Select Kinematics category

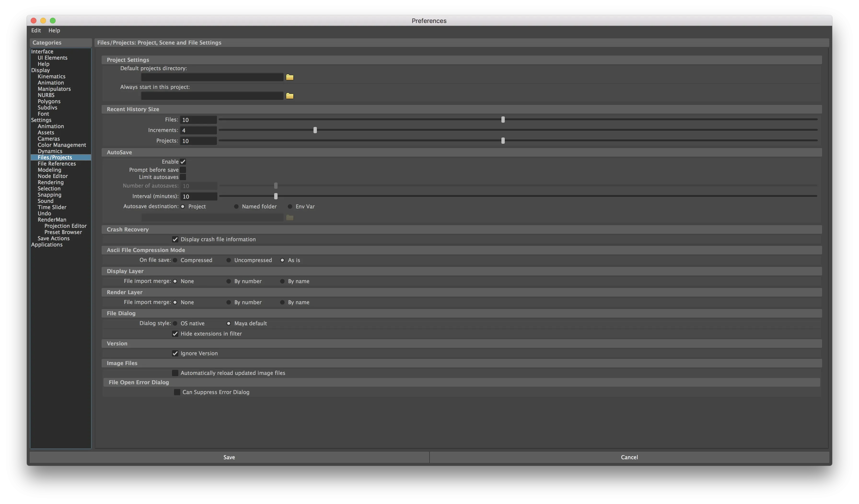(52, 77)
